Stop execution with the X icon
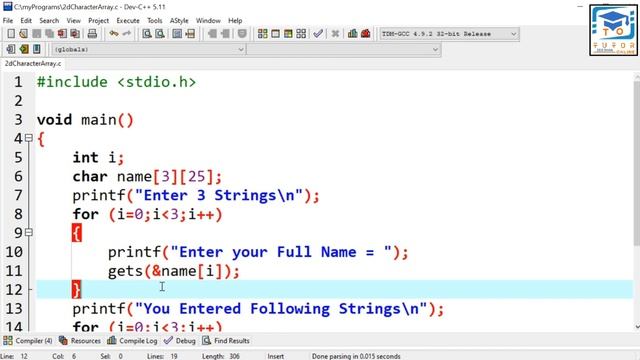Screen dimensions: 640x360 (335, 34)
